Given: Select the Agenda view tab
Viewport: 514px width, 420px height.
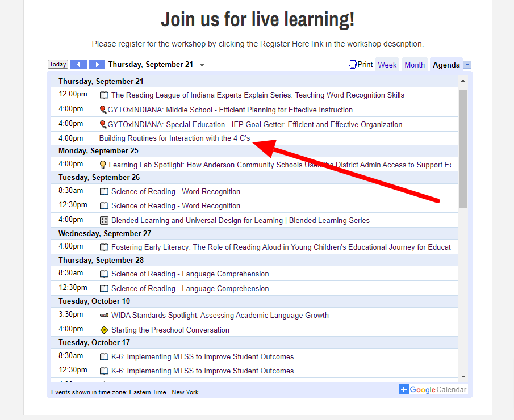Looking at the screenshot, I should pos(446,65).
